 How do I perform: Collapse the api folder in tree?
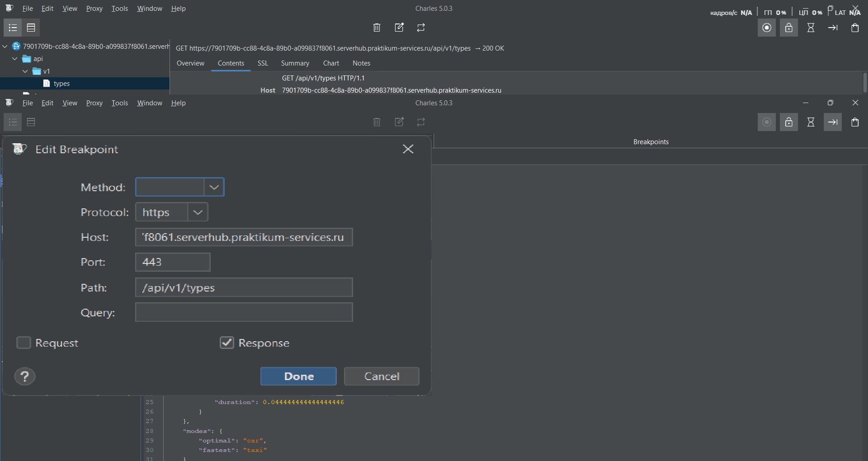(x=15, y=59)
